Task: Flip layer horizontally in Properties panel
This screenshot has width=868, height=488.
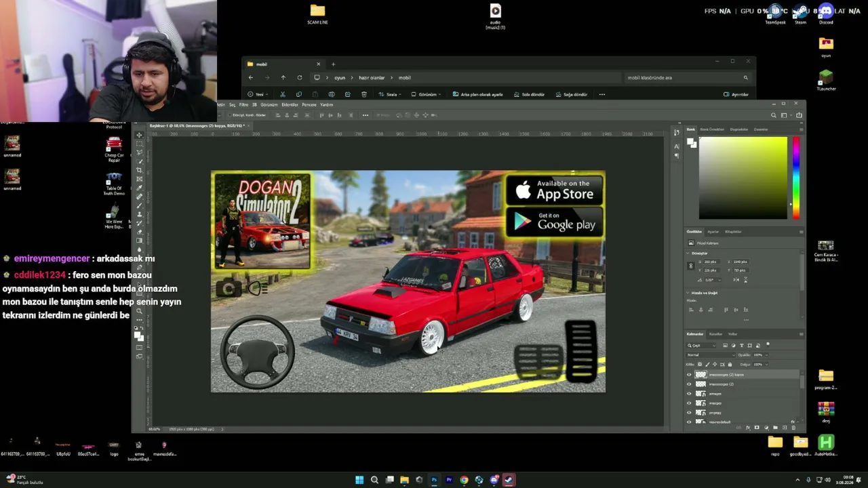Action: [736, 279]
